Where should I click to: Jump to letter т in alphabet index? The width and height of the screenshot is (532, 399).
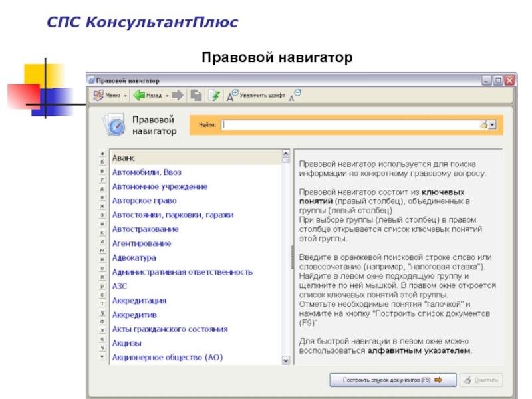tap(102, 304)
